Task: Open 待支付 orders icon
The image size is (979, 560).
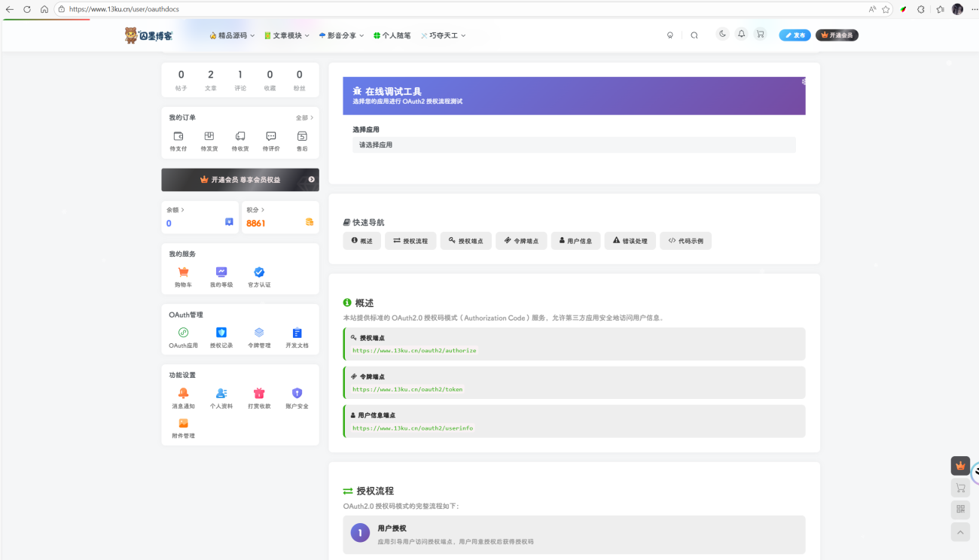Action: 178,136
